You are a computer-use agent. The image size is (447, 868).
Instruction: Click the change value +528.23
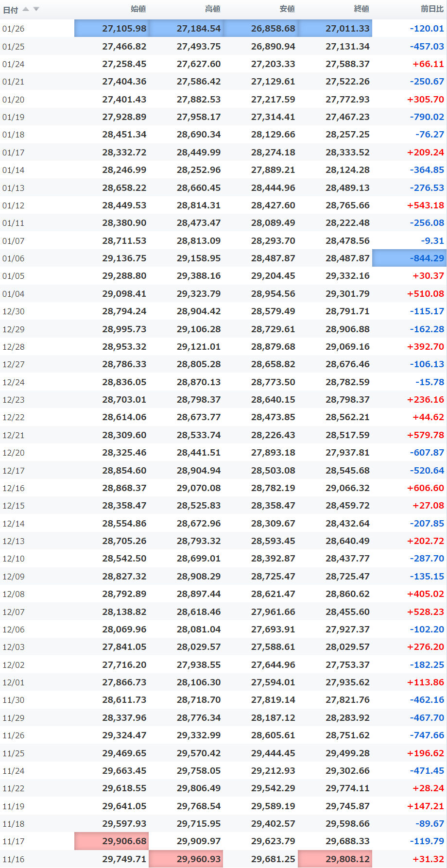[x=426, y=612]
